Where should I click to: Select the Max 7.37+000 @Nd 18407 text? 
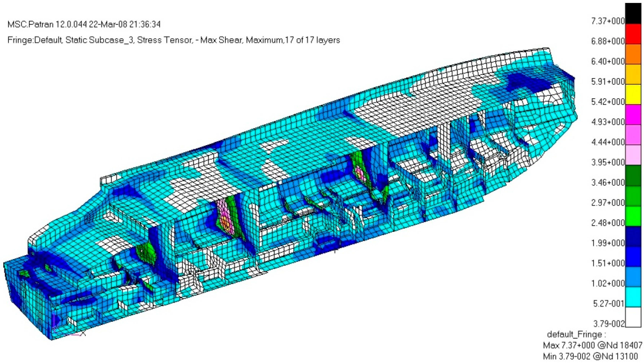point(593,345)
